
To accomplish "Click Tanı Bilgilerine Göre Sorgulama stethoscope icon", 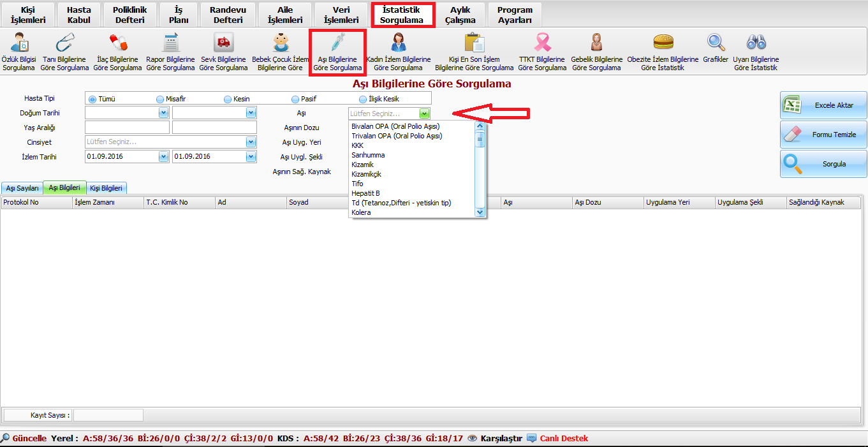I will pos(64,43).
